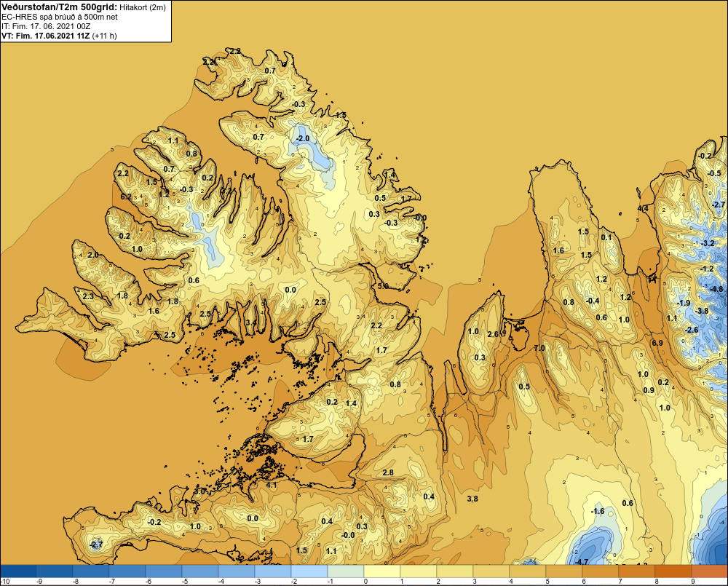Click the '9' label on the legend scale

693,581
